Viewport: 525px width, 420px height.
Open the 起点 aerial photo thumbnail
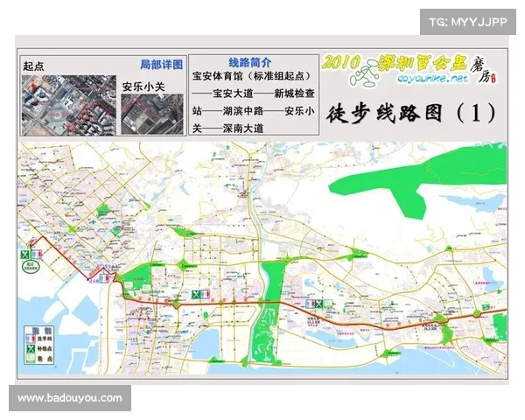(69, 105)
